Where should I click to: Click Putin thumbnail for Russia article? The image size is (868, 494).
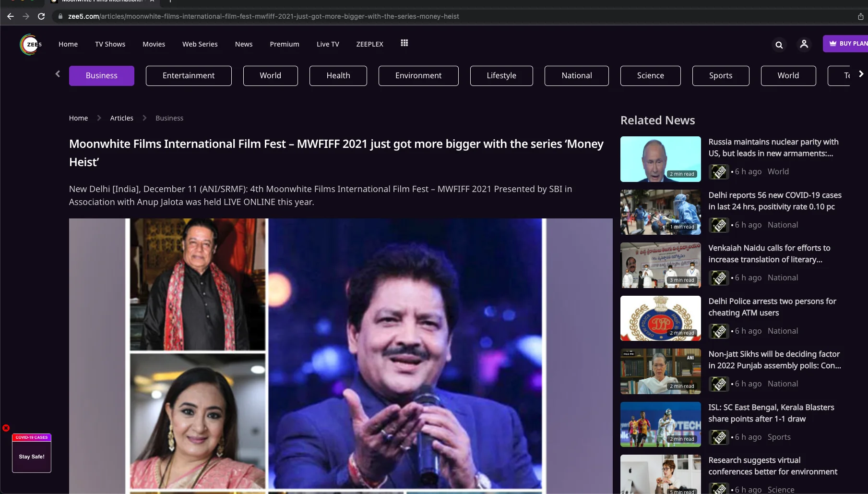[x=660, y=159]
